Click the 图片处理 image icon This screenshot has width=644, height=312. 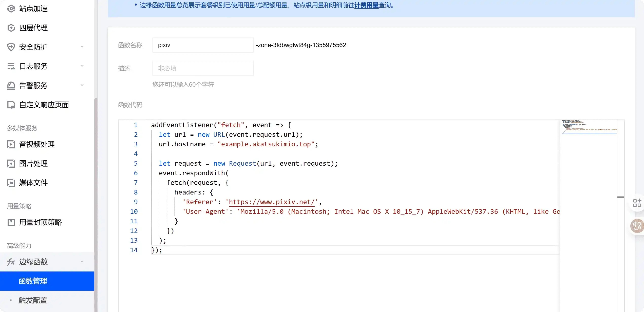point(11,164)
